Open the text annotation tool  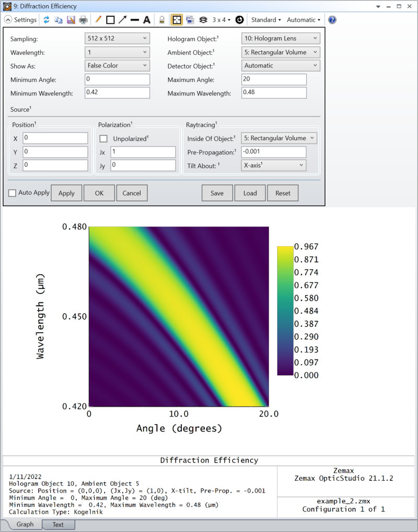coord(147,19)
